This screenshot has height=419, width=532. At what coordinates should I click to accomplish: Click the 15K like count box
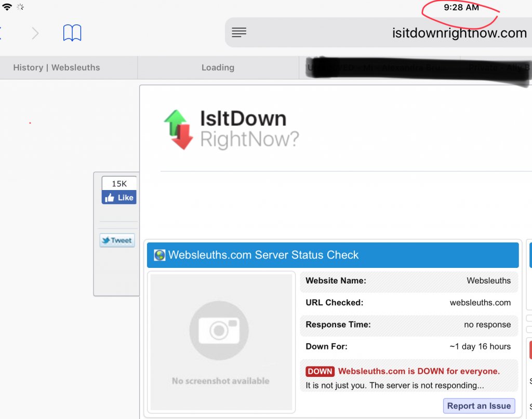pos(119,184)
